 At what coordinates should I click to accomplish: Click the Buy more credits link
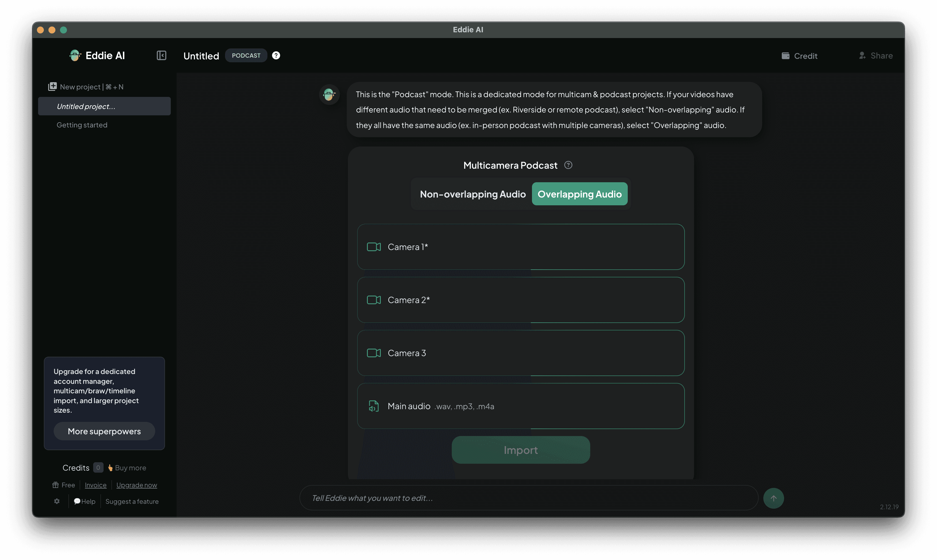pyautogui.click(x=131, y=468)
